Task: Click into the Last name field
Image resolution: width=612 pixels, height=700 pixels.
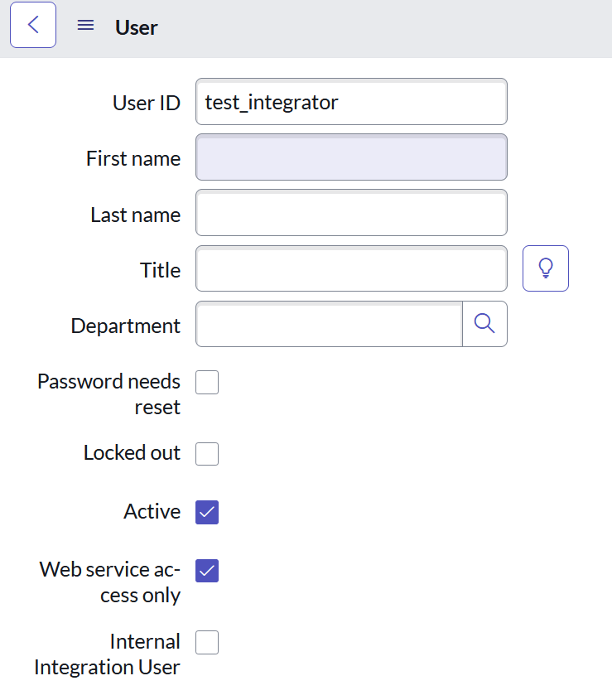Action: click(351, 214)
